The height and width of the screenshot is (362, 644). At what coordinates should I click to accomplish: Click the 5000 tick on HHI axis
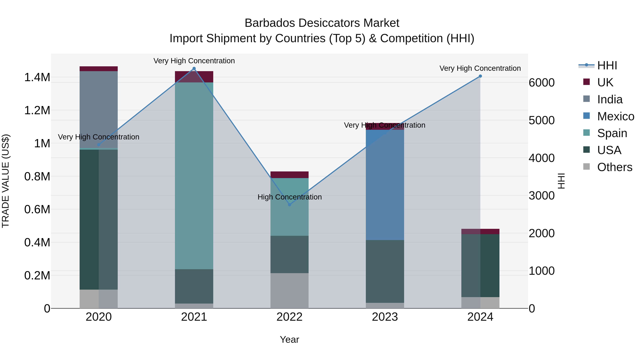(542, 120)
